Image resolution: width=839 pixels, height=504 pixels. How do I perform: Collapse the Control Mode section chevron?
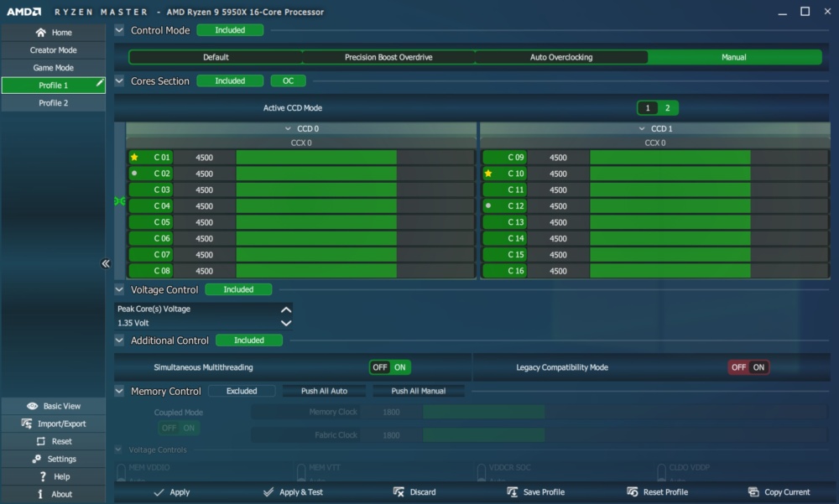pyautogui.click(x=119, y=30)
